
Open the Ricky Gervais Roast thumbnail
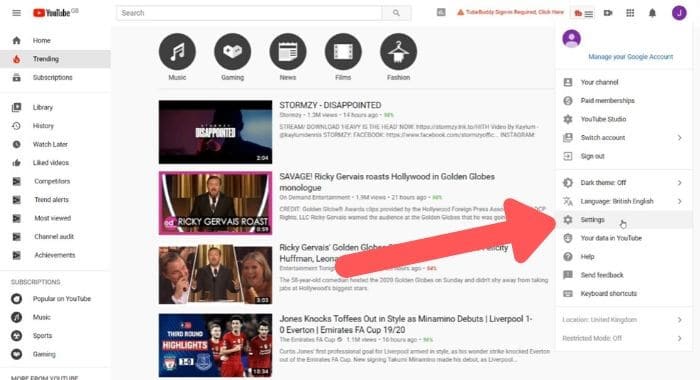[215, 203]
